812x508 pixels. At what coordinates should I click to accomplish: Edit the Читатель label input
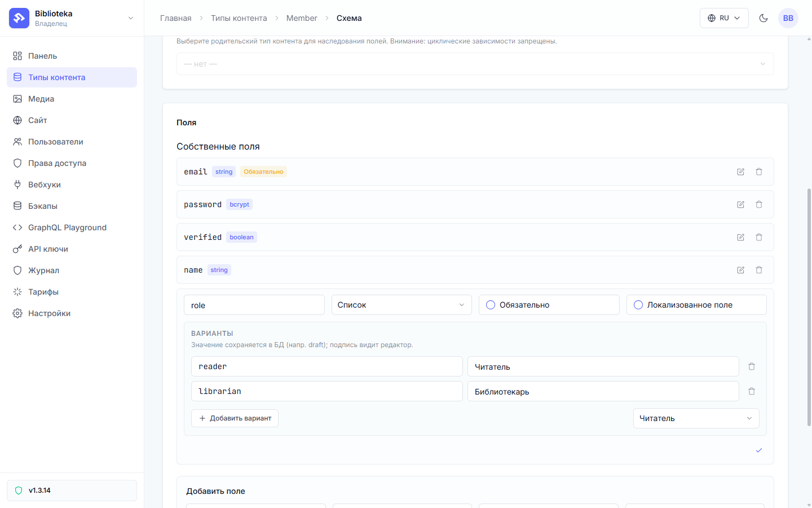(603, 366)
